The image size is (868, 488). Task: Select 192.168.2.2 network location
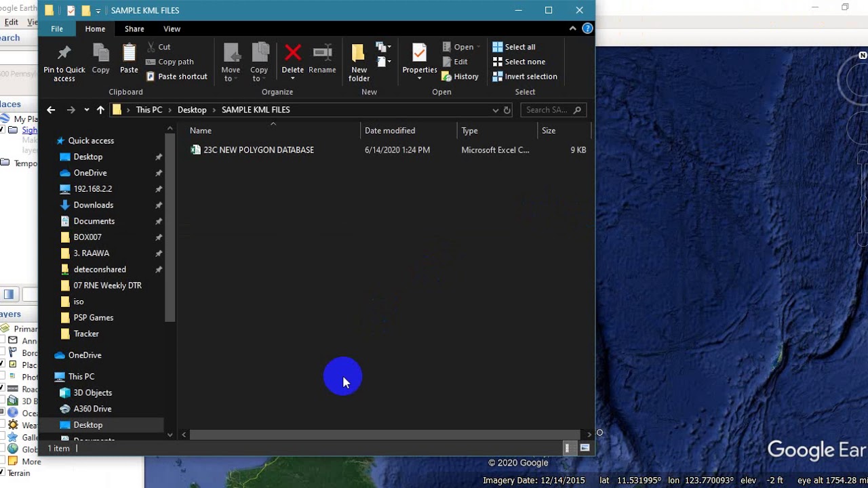[85, 189]
